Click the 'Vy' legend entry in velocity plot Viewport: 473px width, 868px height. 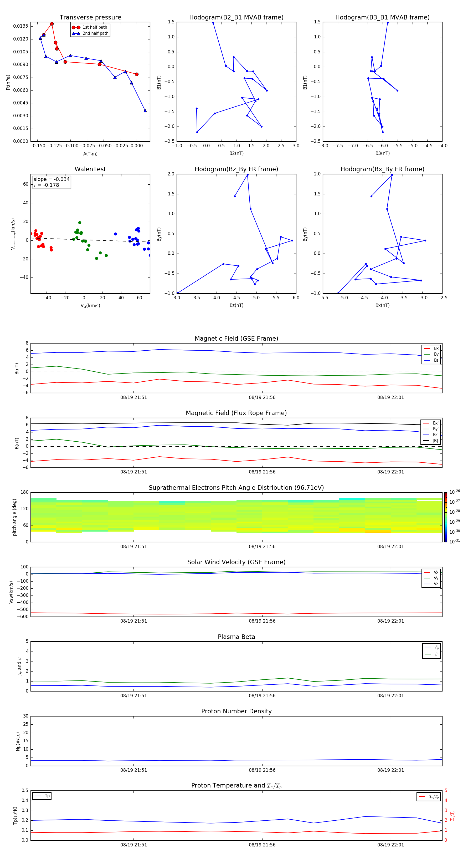pos(431,578)
